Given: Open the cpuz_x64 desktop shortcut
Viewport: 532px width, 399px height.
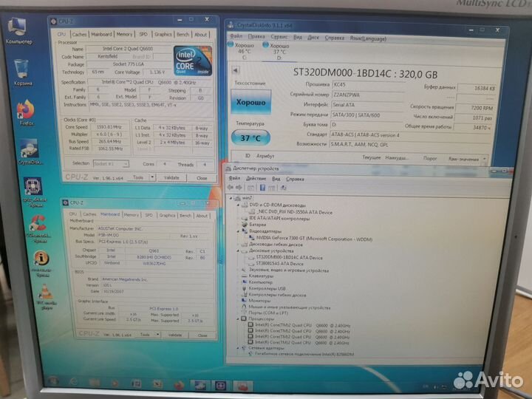Looking at the screenshot, I should coord(34,191).
